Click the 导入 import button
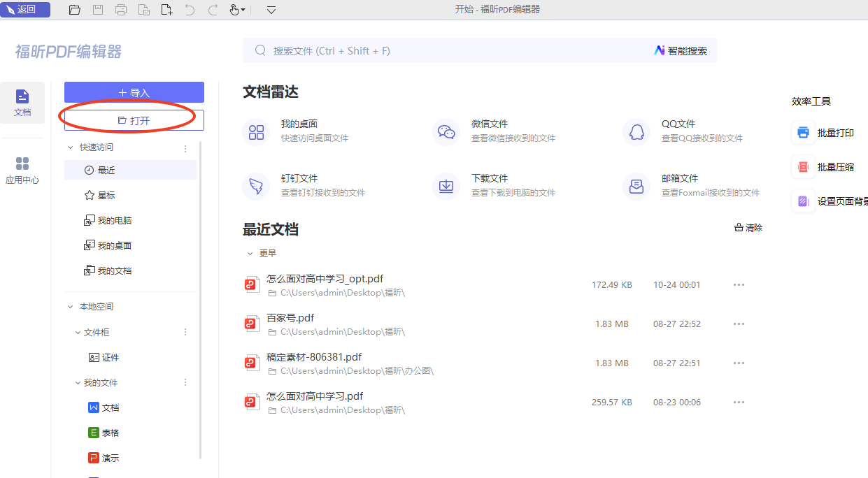The image size is (868, 478). pos(134,92)
